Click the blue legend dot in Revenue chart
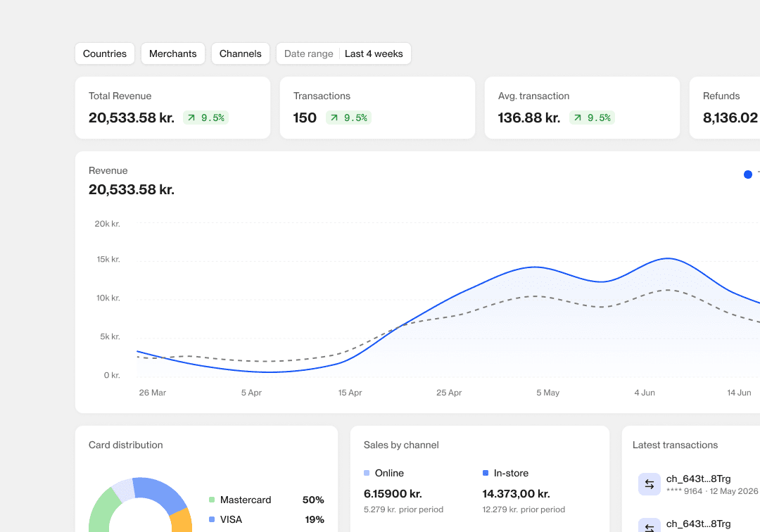Viewport: 760px width, 532px height. coord(748,175)
